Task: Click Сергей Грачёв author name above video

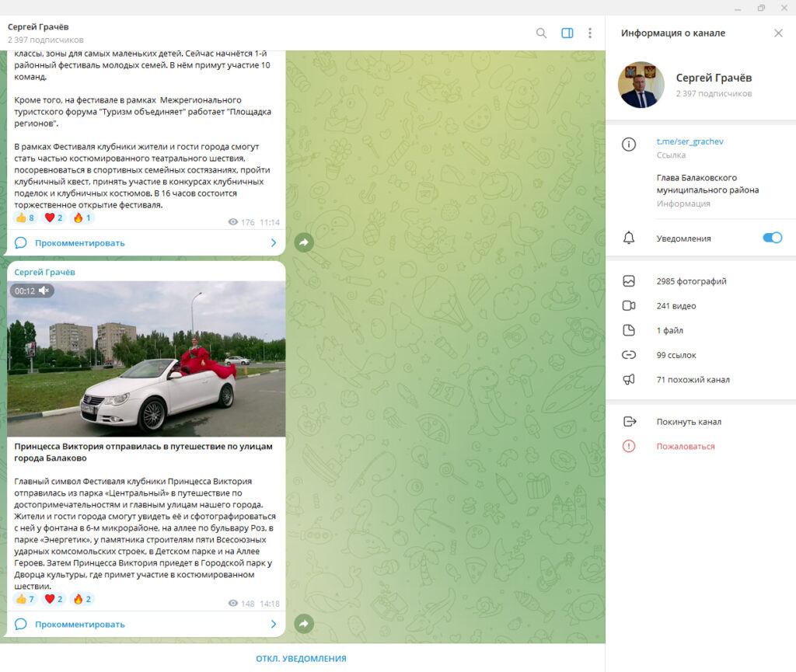Action: click(44, 273)
